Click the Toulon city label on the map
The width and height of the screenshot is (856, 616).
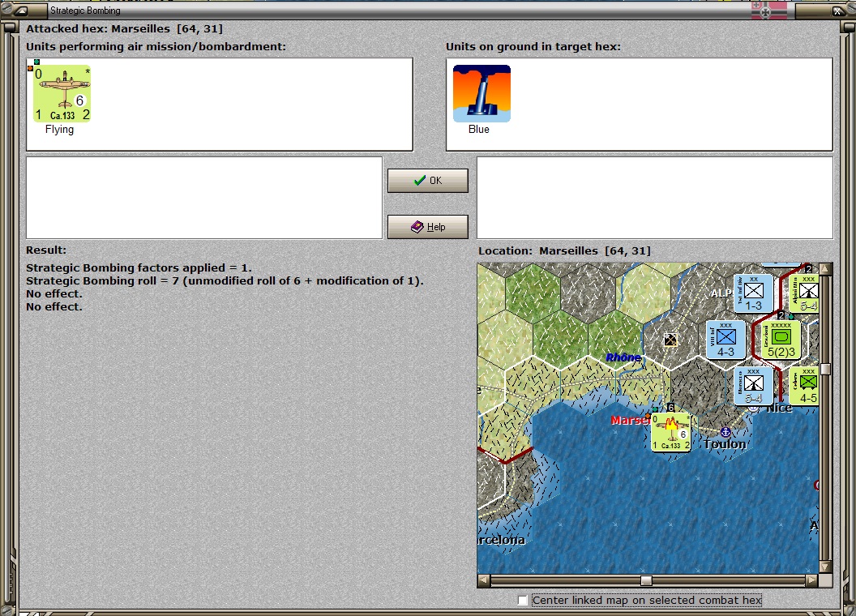(725, 444)
